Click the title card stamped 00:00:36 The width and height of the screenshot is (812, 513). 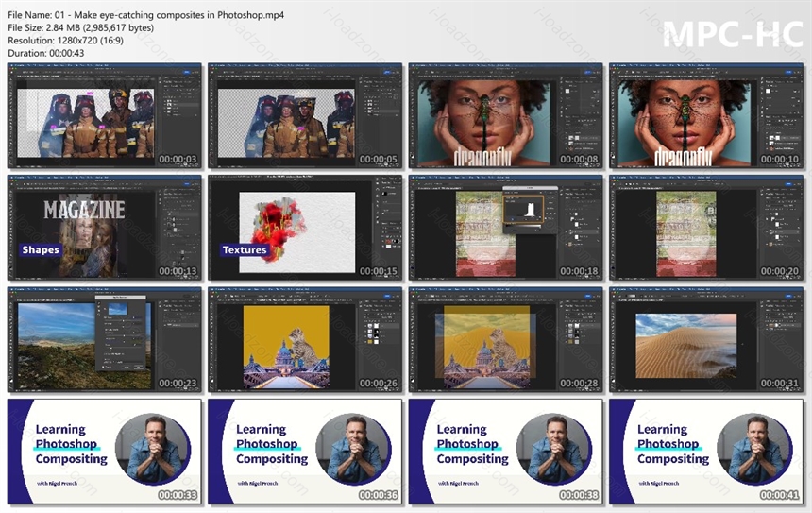pos(305,452)
